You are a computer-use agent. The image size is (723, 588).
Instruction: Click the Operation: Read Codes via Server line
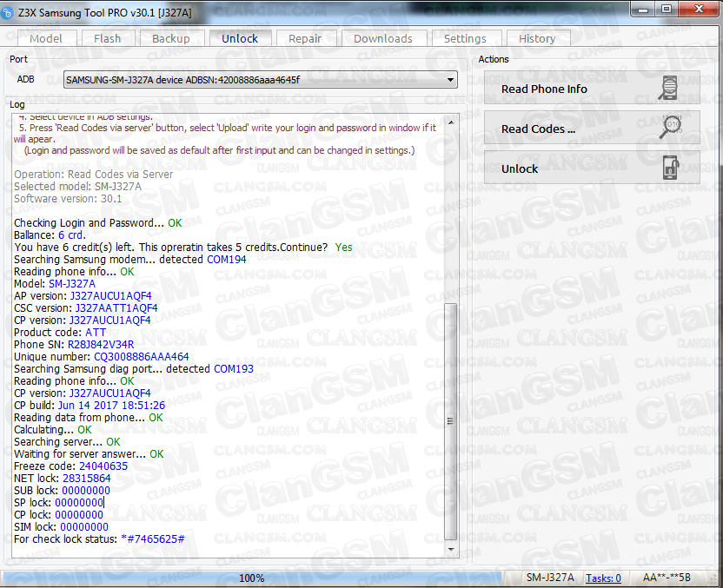94,175
